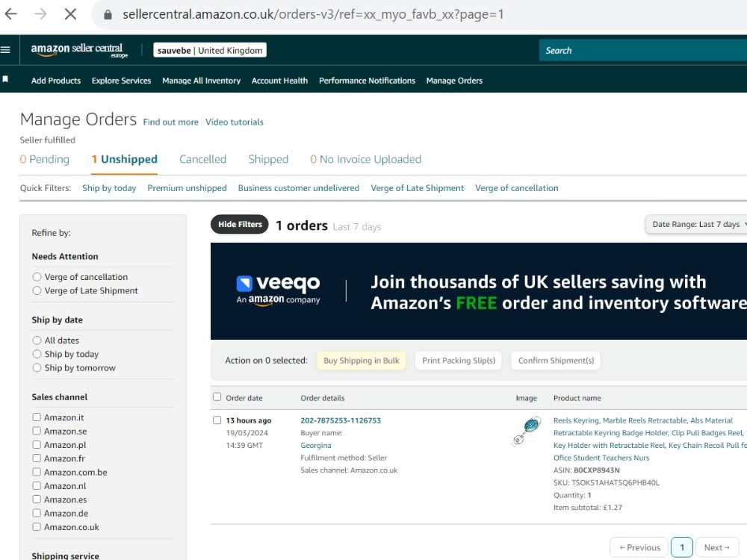Switch to the Cancelled tab
747x560 pixels.
(x=202, y=159)
